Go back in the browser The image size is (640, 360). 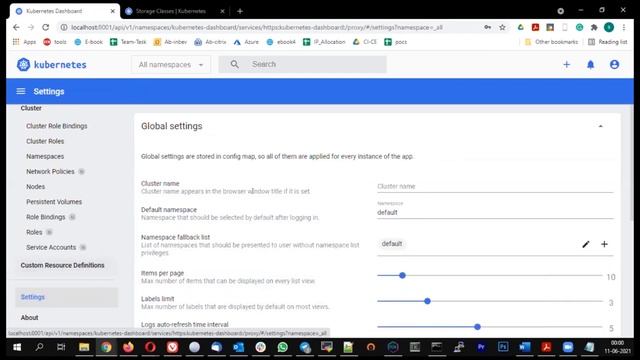click(x=16, y=27)
